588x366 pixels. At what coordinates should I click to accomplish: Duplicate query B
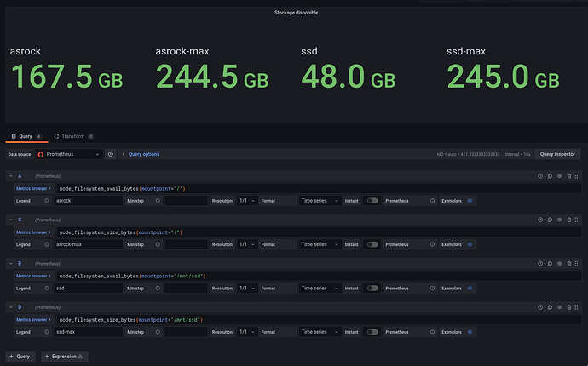(550, 264)
